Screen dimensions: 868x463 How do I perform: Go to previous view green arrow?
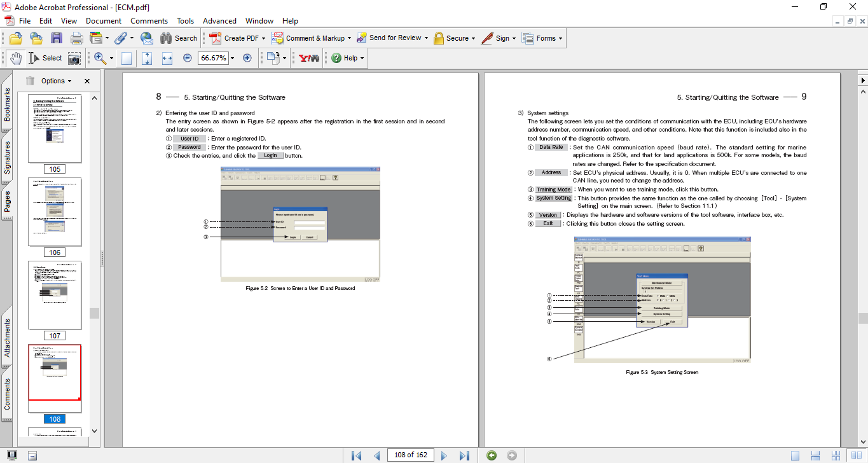pos(491,455)
